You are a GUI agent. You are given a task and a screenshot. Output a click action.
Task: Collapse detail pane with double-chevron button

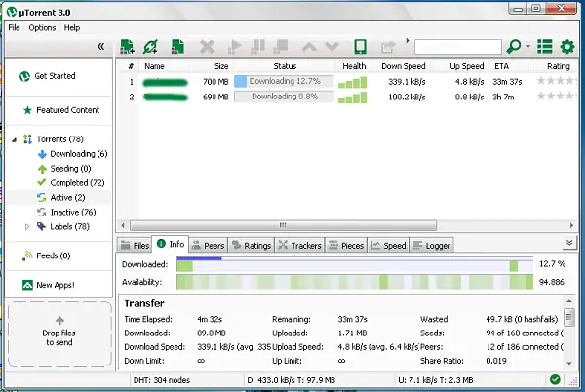pos(569,243)
